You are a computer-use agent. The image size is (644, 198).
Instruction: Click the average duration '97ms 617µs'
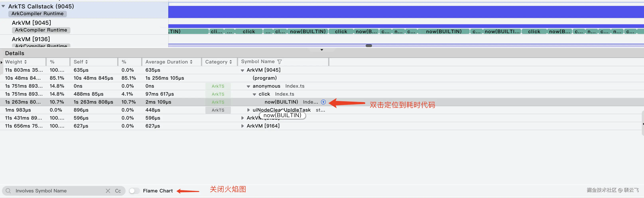click(x=160, y=94)
